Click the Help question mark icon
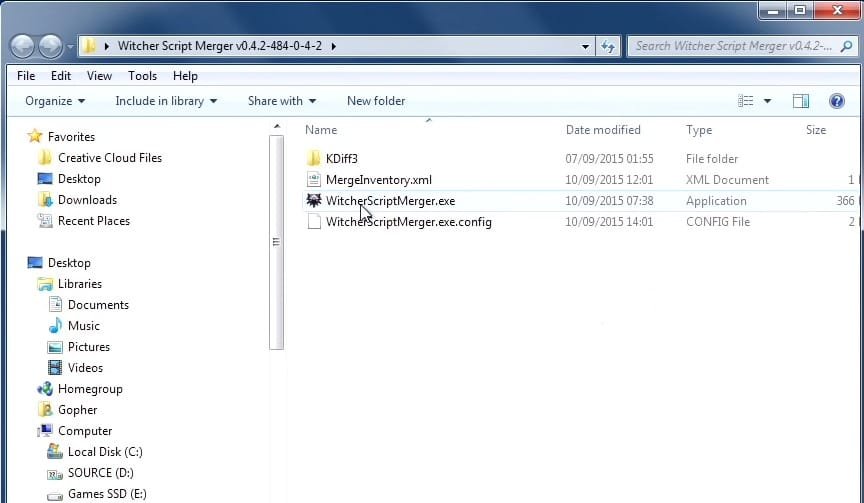Screen dimensions: 864x503 pos(836,101)
